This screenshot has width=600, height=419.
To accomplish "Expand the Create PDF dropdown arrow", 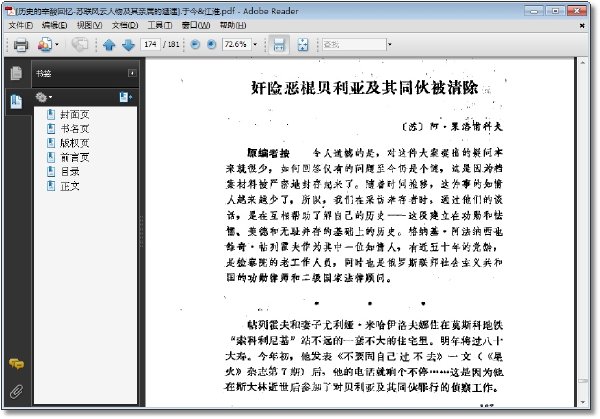I will [57, 45].
